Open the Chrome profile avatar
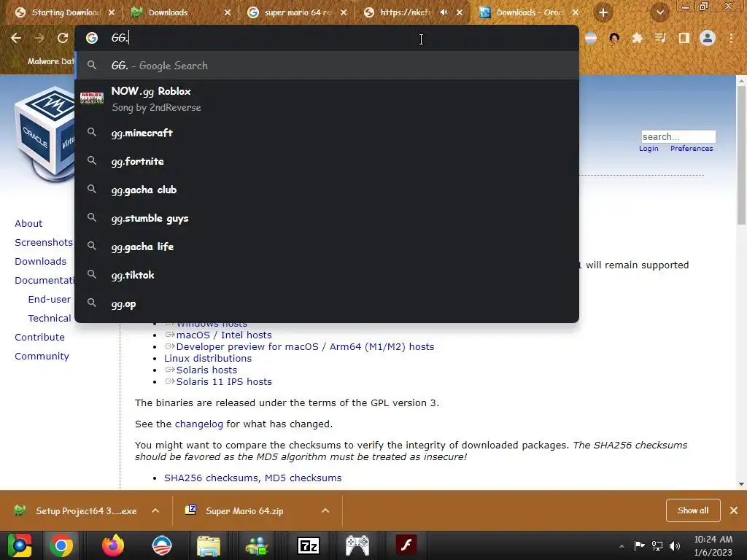This screenshot has width=747, height=560. [x=708, y=38]
